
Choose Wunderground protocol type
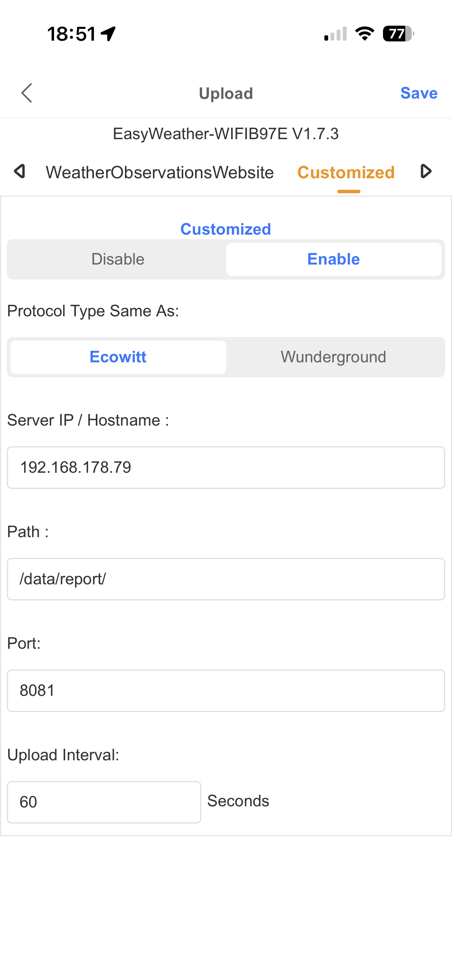(x=333, y=357)
